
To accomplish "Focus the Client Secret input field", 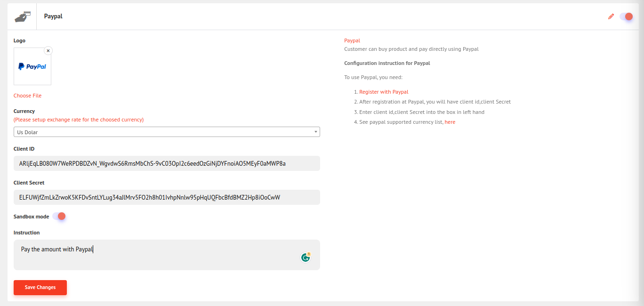I will tap(167, 197).
